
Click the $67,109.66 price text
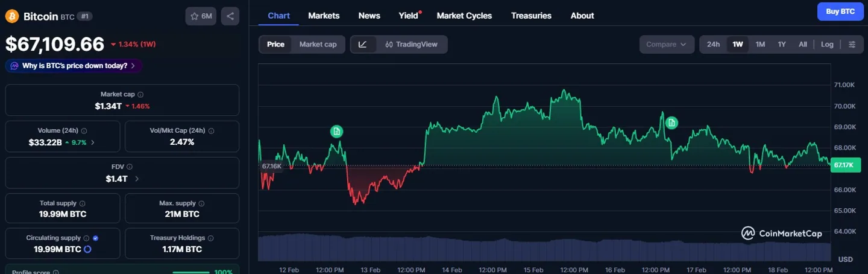click(55, 44)
